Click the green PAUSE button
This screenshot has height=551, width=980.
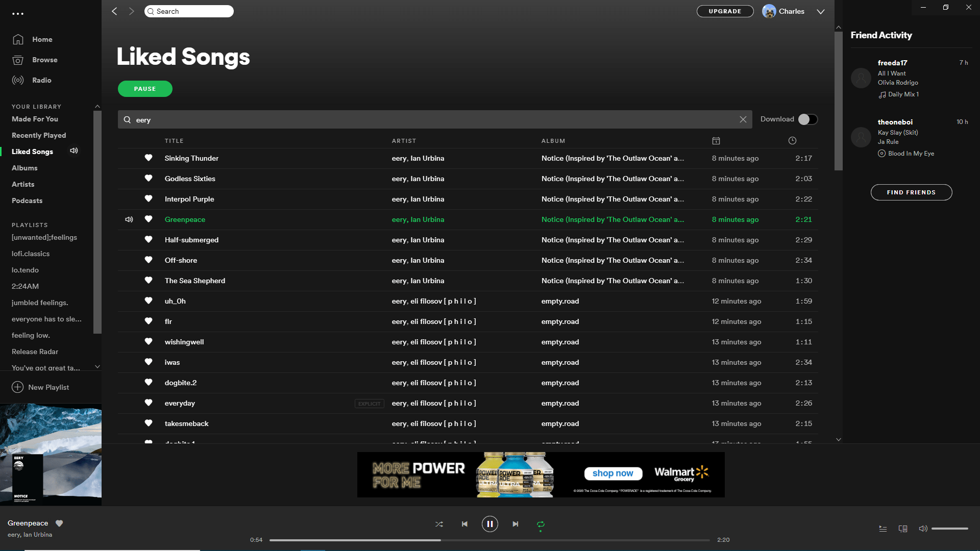pyautogui.click(x=145, y=89)
